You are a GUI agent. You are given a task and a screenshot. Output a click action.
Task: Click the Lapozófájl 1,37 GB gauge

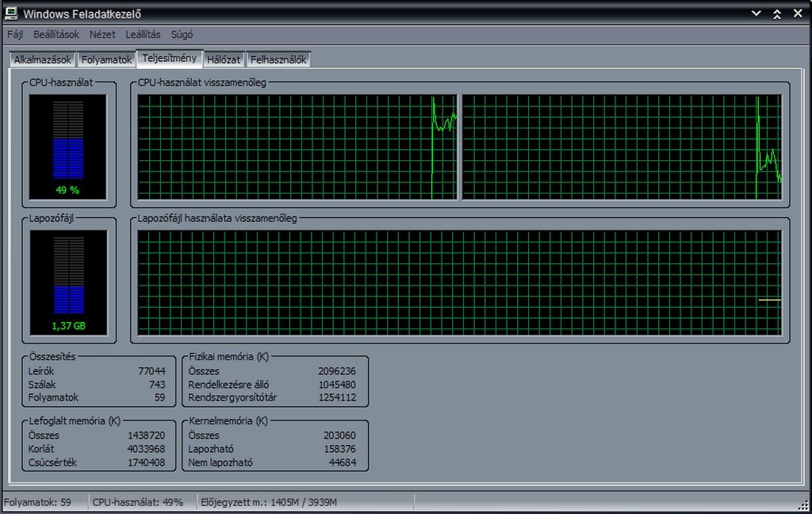(x=68, y=283)
